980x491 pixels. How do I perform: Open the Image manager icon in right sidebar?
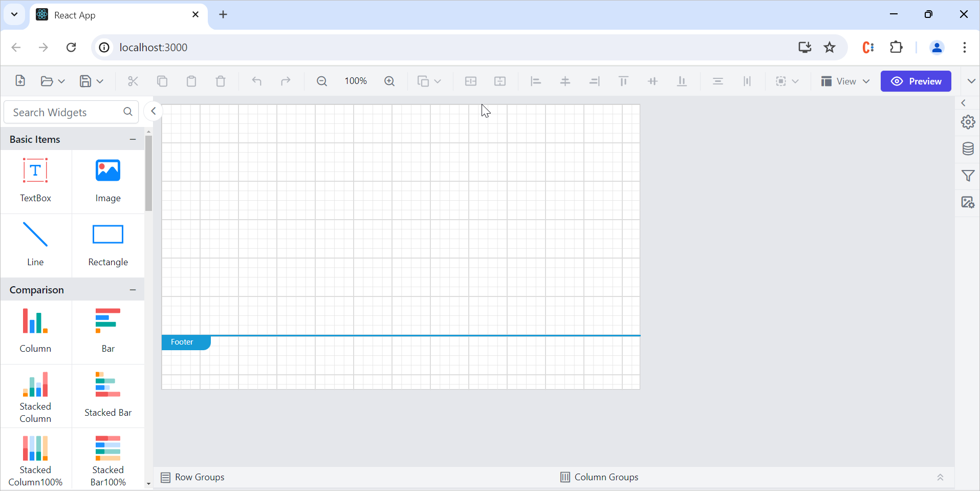point(968,202)
